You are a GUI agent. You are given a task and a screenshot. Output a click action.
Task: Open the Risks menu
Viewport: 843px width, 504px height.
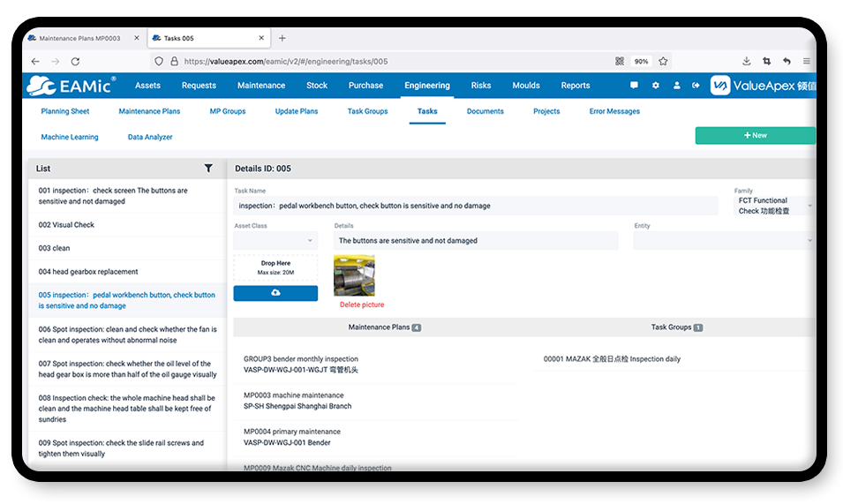point(480,86)
